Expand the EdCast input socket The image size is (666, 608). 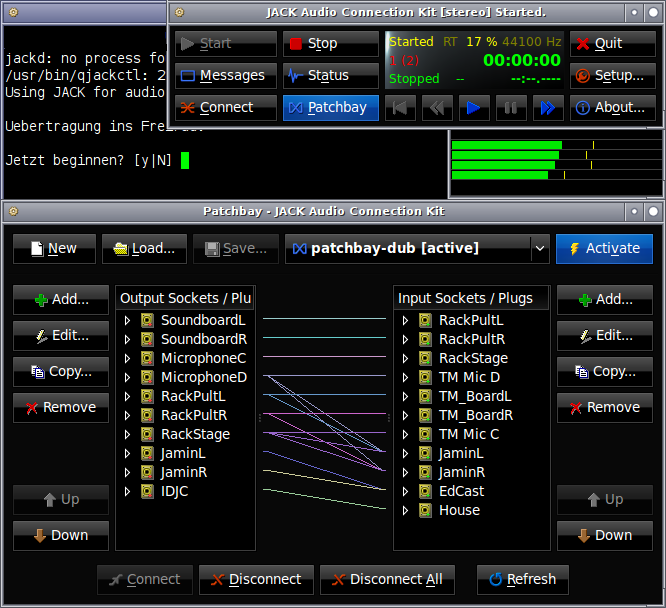tap(405, 492)
